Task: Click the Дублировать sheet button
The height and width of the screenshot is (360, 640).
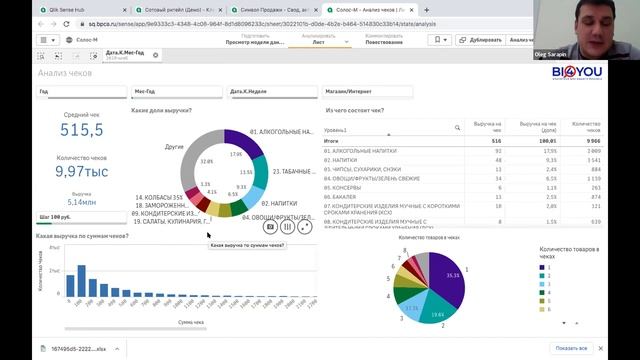Action: 480,40
